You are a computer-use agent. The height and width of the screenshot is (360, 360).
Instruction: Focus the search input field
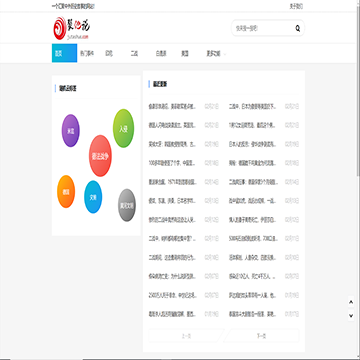(x=263, y=29)
